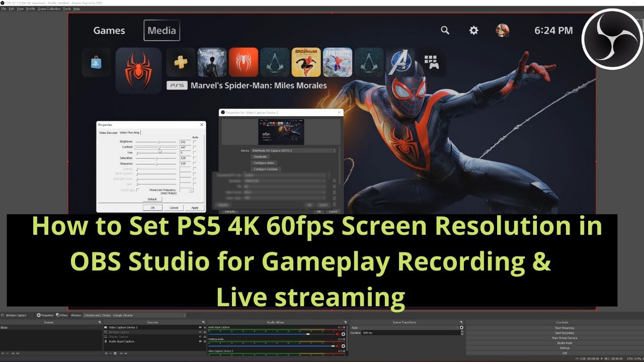Viewport: 644px width, 362px height.
Task: Add a new source with plus icon
Action: pyautogui.click(x=106, y=353)
